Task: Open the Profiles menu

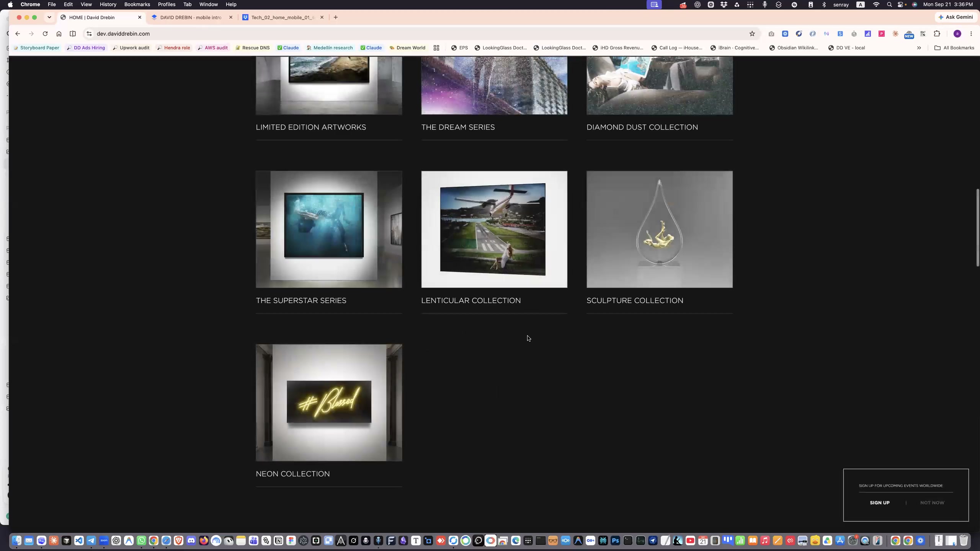Action: click(x=167, y=4)
